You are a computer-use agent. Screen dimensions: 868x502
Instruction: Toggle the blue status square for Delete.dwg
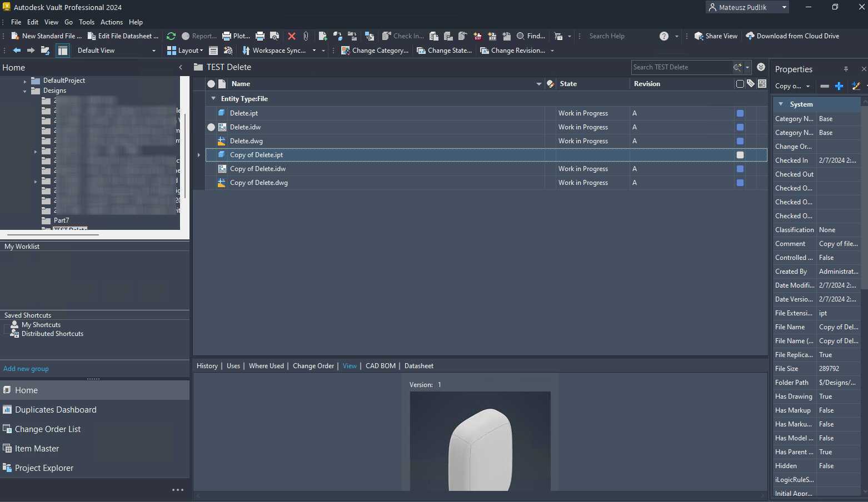pyautogui.click(x=740, y=140)
